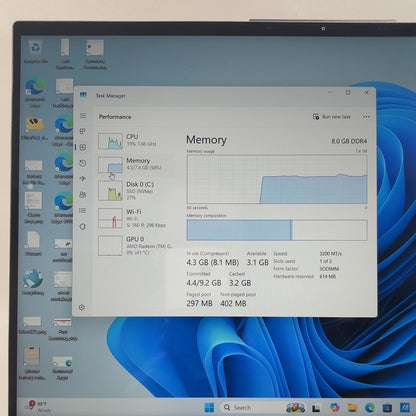This screenshot has height=416, width=416.
Task: Open the three-dot more options menu
Action: pyautogui.click(x=366, y=117)
